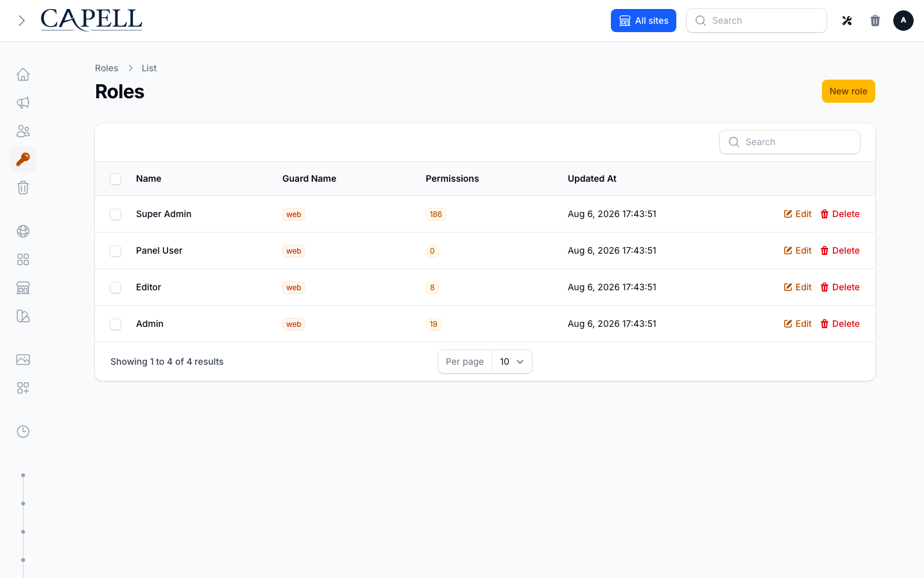Click the Capell logo
The height and width of the screenshot is (578, 924).
point(92,21)
